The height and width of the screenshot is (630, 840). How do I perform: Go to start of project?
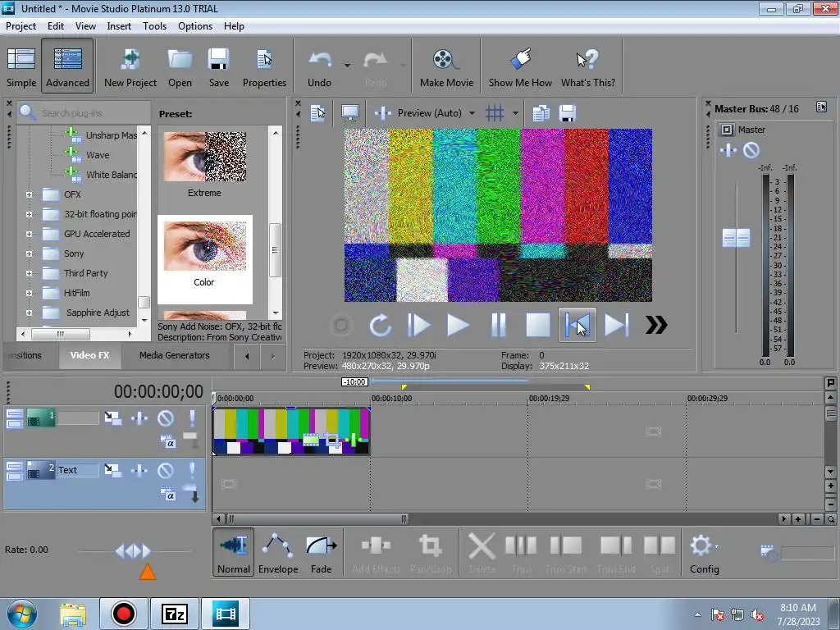pos(577,325)
